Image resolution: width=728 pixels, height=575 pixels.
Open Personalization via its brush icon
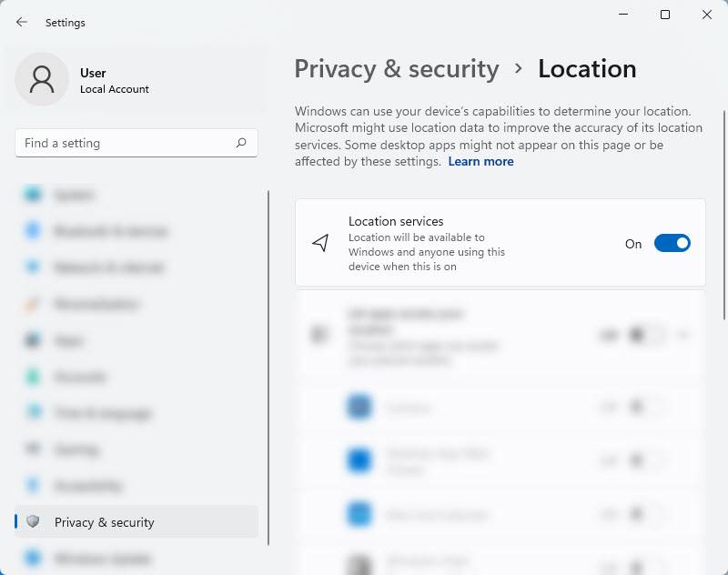coord(35,304)
